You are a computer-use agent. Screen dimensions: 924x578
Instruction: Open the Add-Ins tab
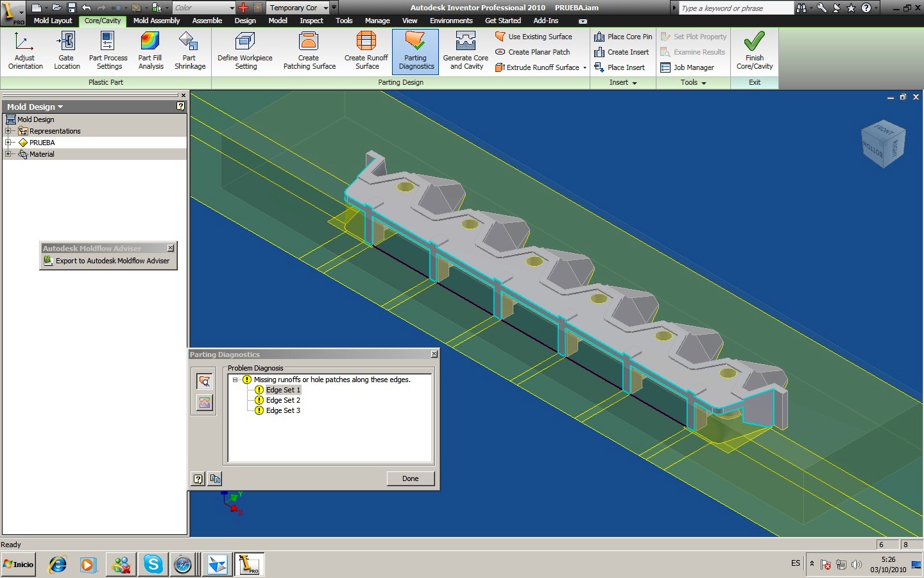click(546, 21)
